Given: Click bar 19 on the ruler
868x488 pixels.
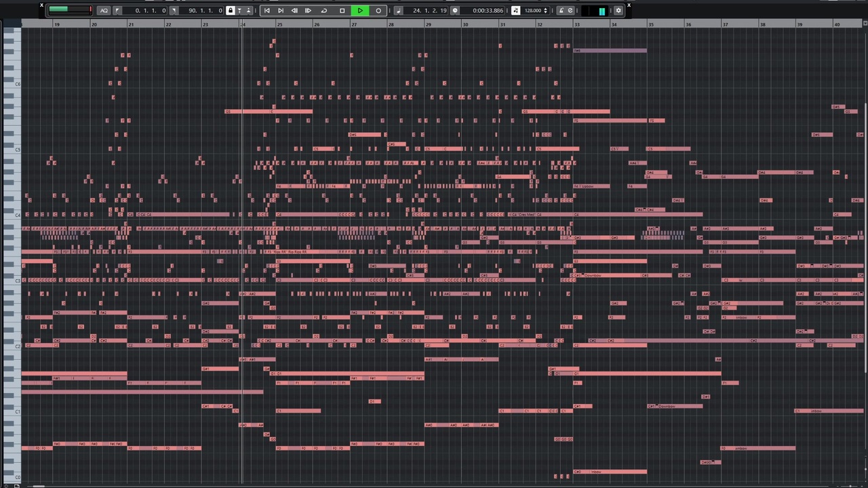Looking at the screenshot, I should click(x=57, y=24).
